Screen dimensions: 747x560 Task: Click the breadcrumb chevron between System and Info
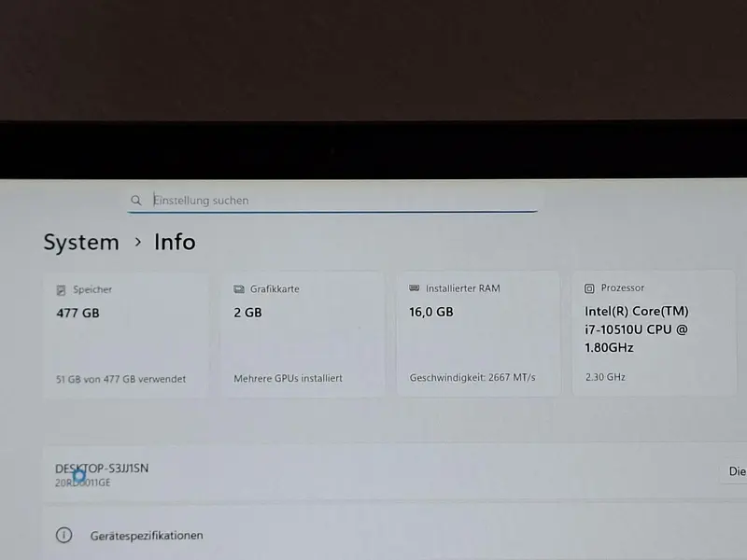[137, 242]
